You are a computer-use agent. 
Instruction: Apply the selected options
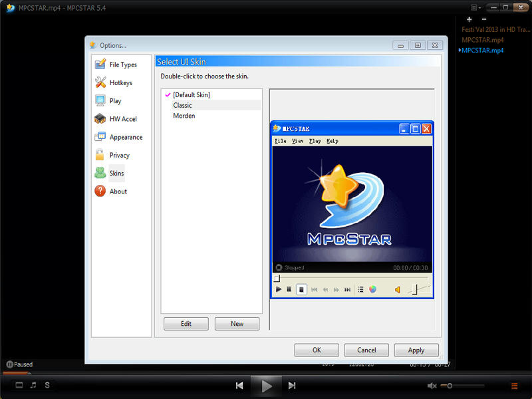[416, 350]
